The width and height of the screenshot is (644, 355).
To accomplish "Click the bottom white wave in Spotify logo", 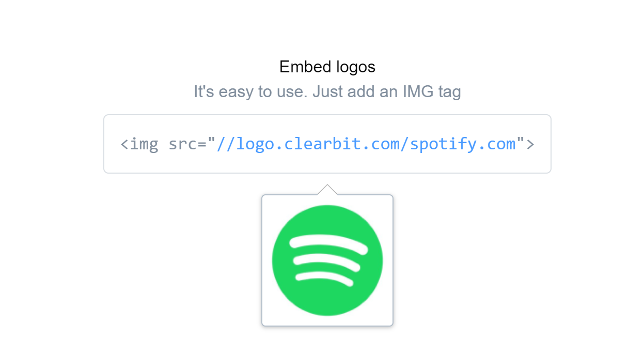I will point(325,277).
